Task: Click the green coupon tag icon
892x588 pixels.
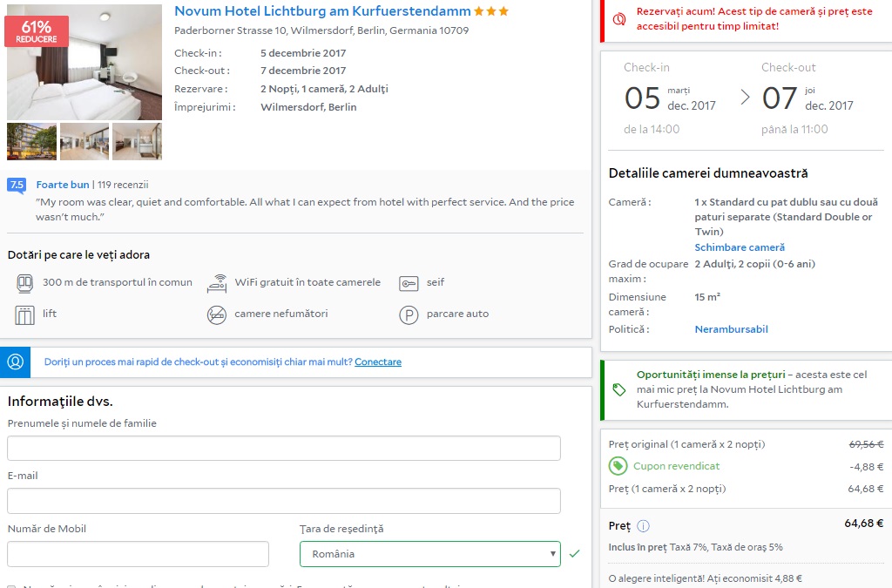Action: pos(618,466)
